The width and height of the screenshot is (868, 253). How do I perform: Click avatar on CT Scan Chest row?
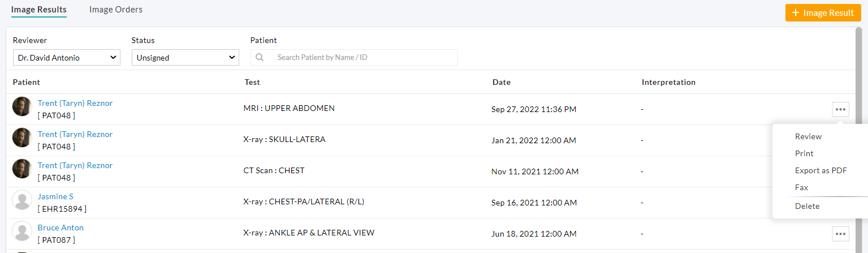pos(22,169)
